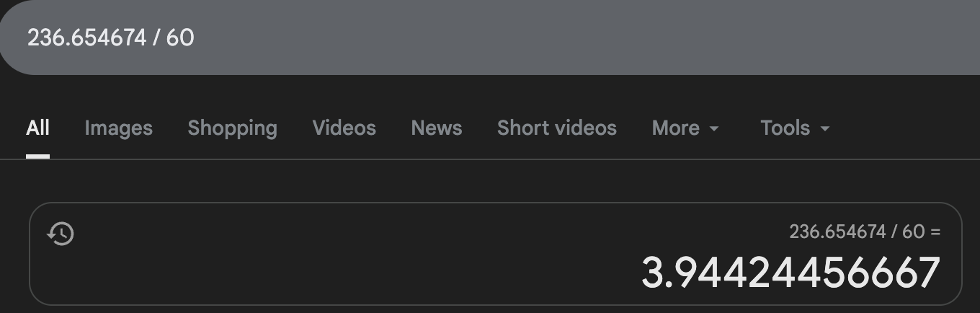The image size is (980, 313).
Task: Open calculator history via clock icon
Action: pos(61,234)
